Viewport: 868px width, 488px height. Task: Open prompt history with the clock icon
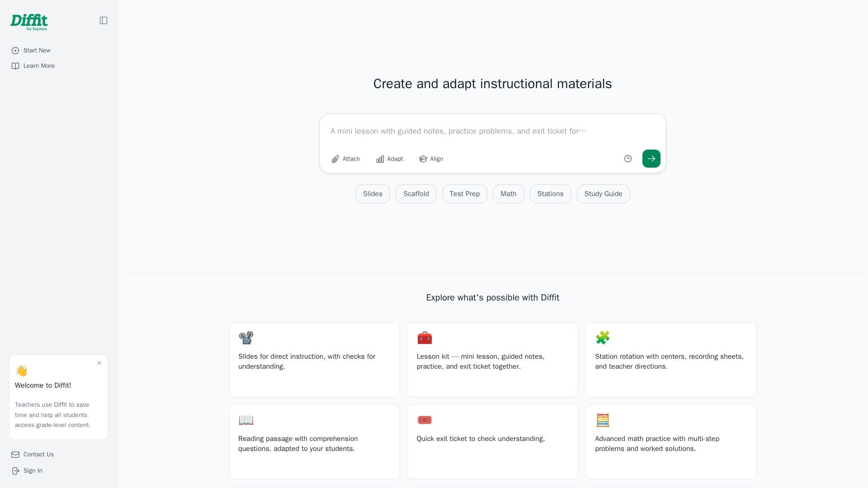click(x=628, y=159)
